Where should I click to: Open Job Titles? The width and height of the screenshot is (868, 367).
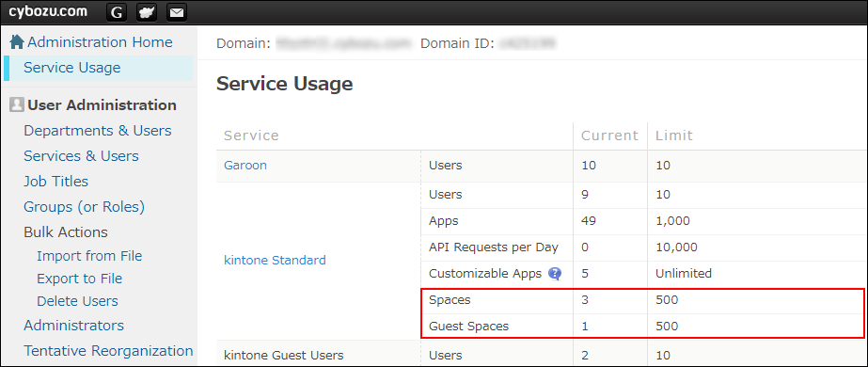coord(55,182)
